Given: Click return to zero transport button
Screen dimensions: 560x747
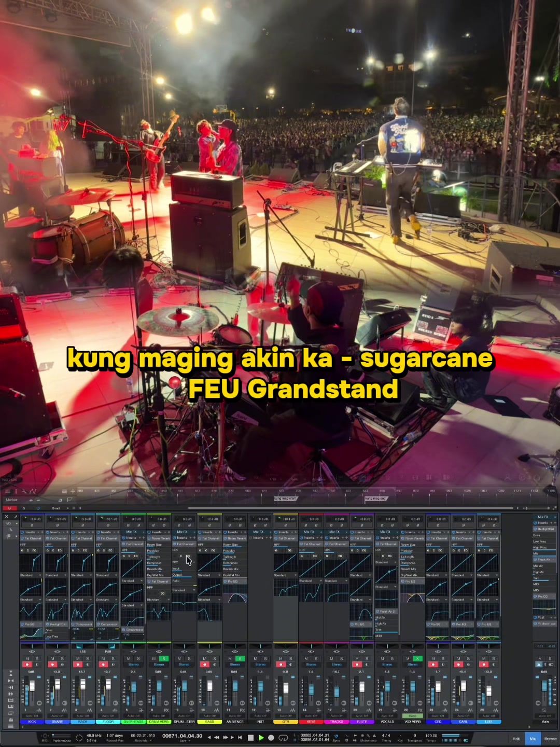Looking at the screenshot, I should click(240, 737).
